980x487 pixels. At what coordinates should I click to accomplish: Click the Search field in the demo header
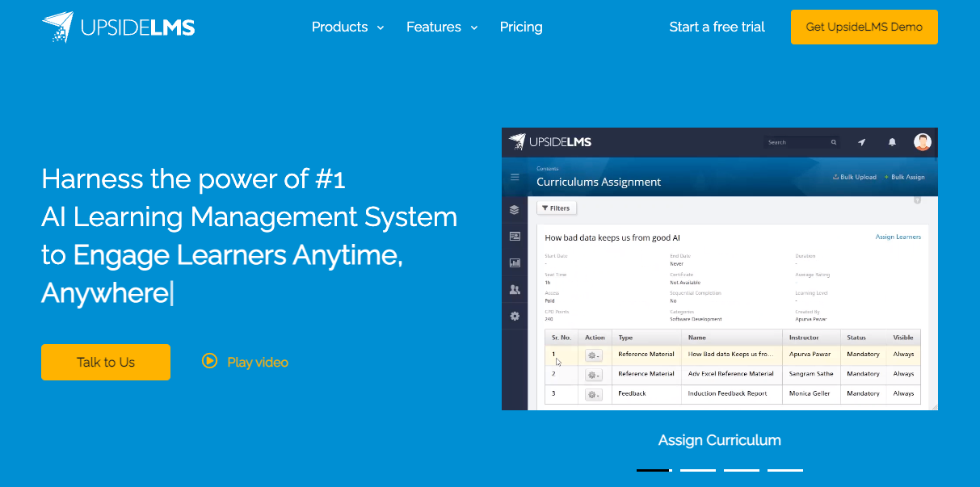point(802,142)
